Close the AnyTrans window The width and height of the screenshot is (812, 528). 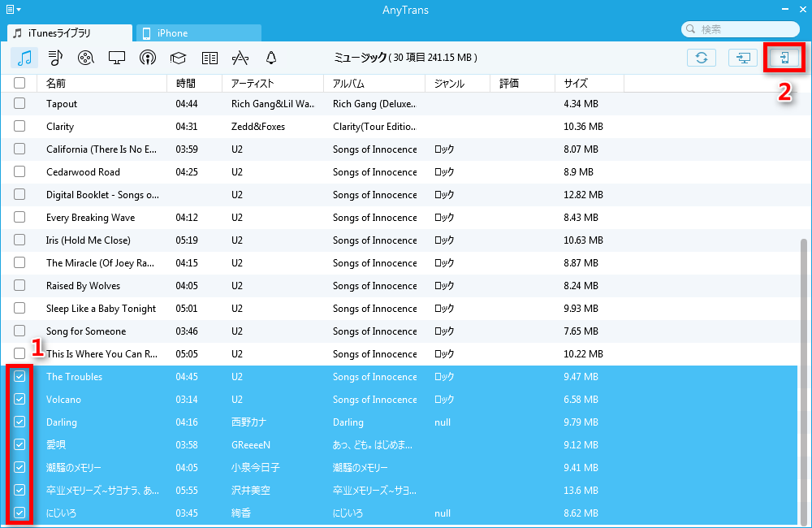coord(803,9)
